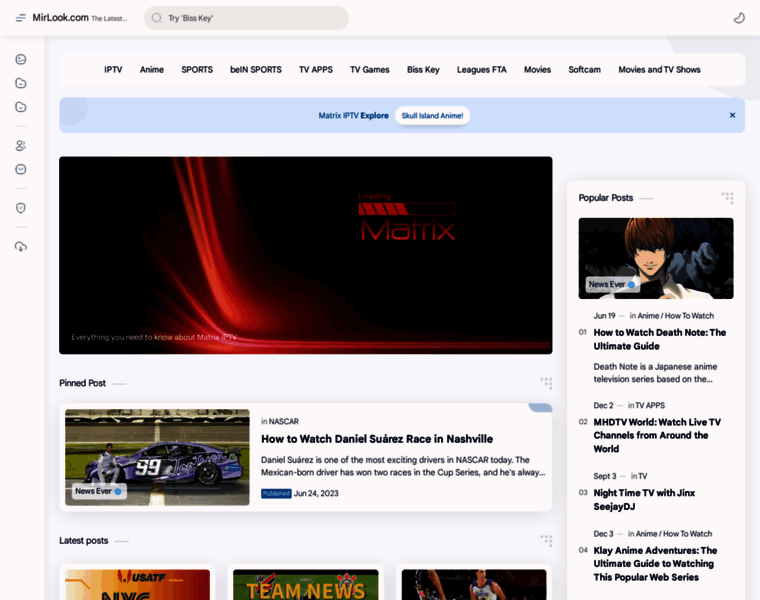Open the SPORTS menu item
The image size is (760, 600).
tap(197, 70)
